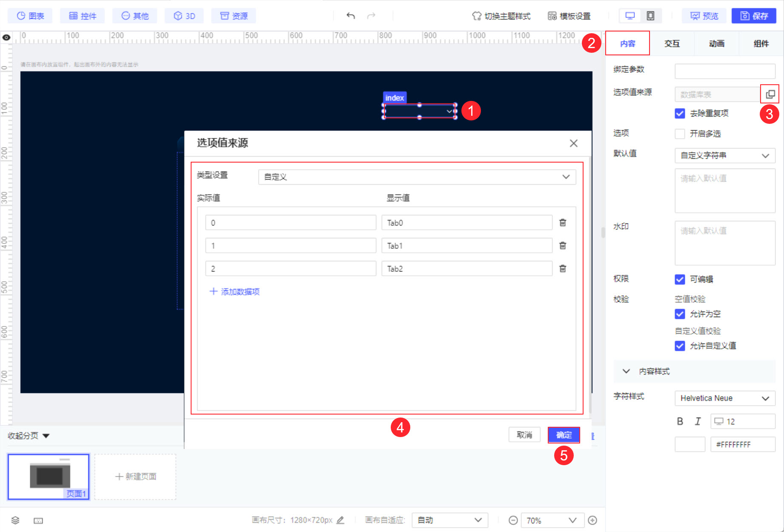
Task: Click the 保存 save button
Action: (x=754, y=16)
